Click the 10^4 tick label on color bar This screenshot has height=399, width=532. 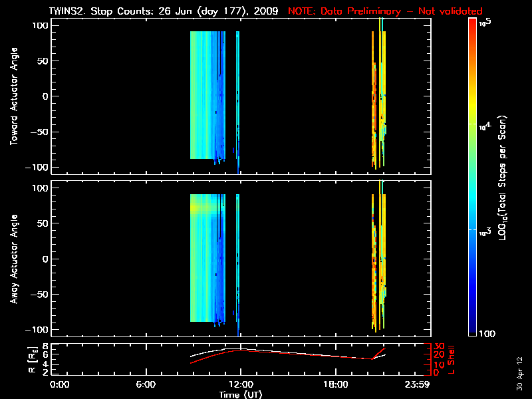tap(484, 124)
